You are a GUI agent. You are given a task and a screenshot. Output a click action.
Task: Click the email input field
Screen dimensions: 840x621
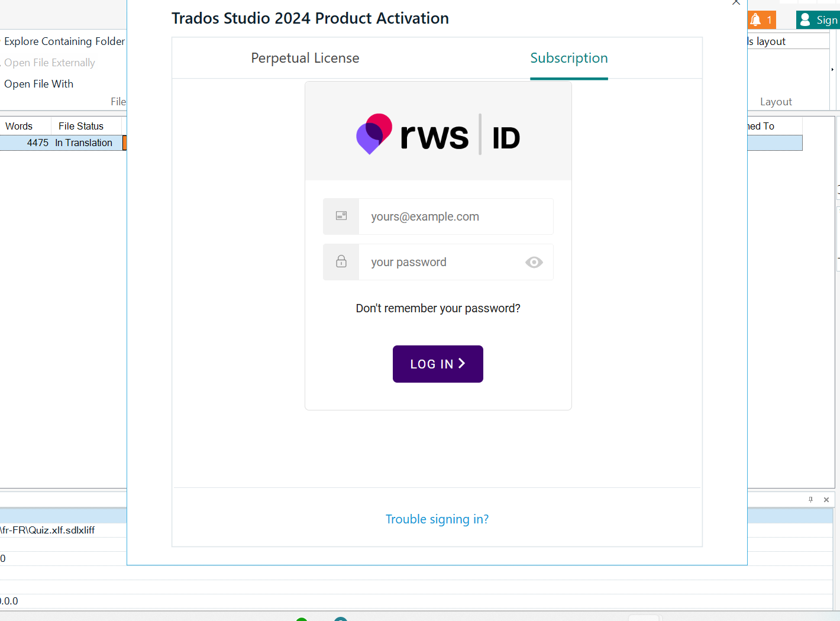coord(455,216)
